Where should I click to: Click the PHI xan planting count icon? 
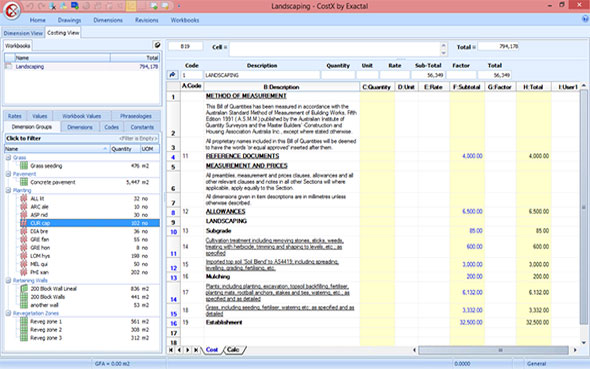click(24, 272)
